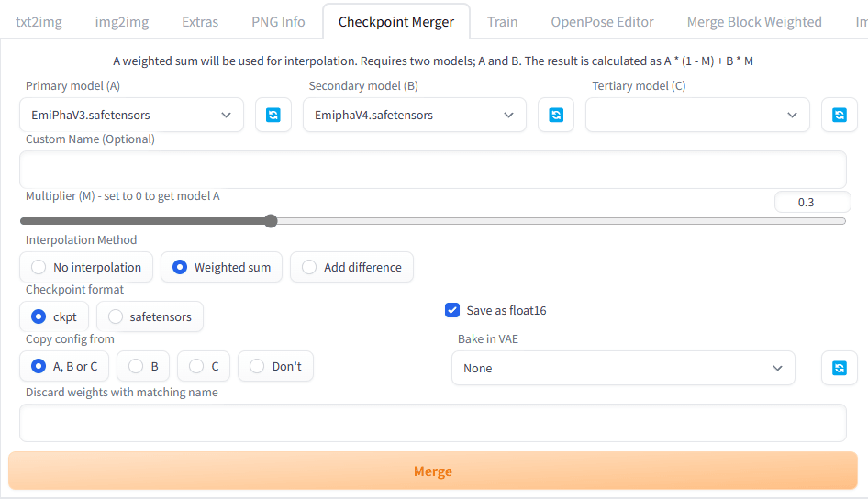
Task: Open the Secondary model (B) dropdown
Action: pyautogui.click(x=414, y=115)
